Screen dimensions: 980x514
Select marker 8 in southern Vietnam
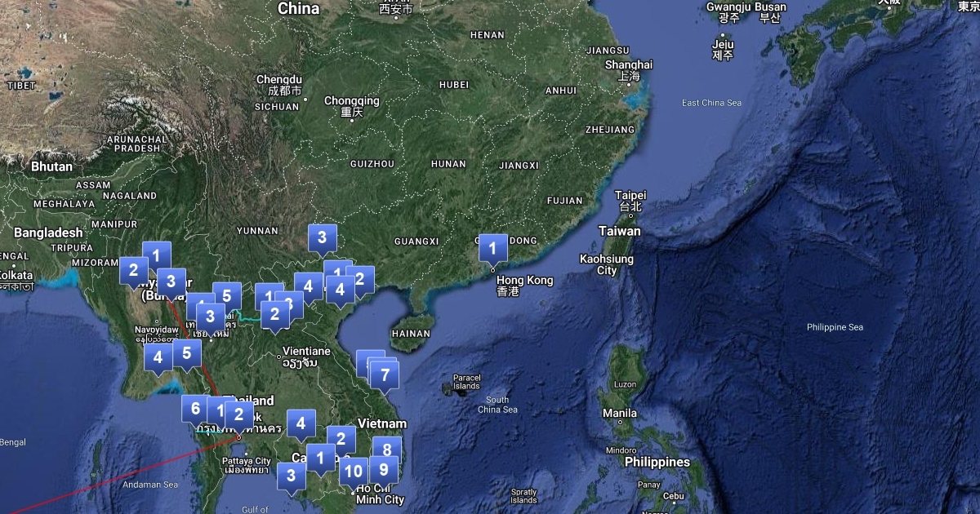(387, 448)
